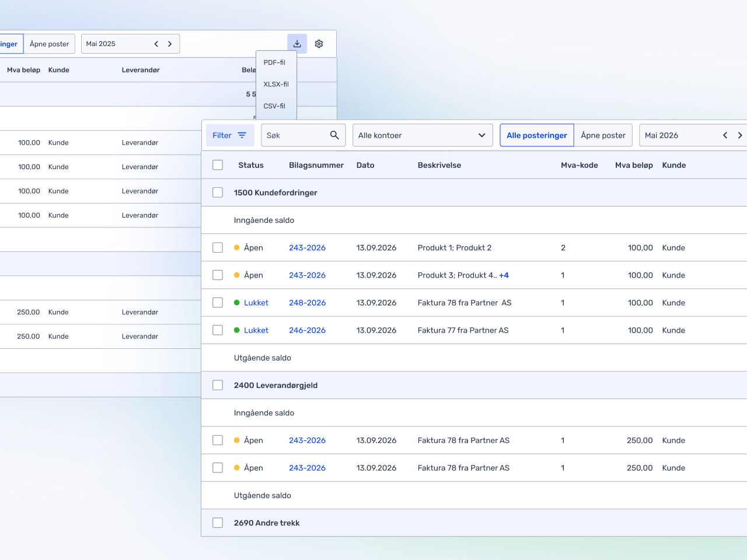Select XLSX-fil export option

point(275,84)
